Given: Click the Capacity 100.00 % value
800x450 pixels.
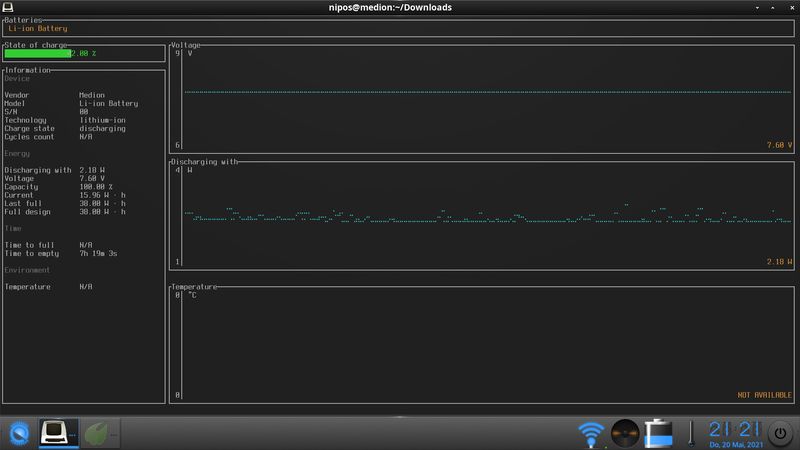Looking at the screenshot, I should pyautogui.click(x=96, y=187).
